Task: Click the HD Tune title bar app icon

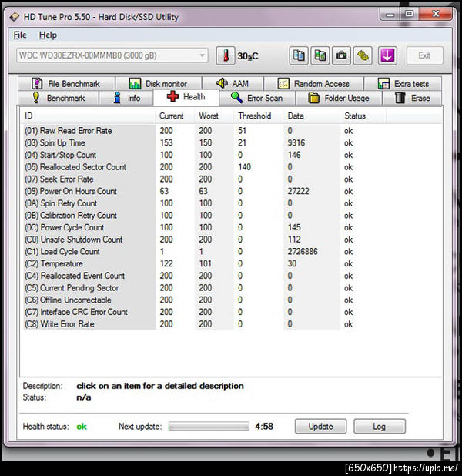Action: 15,17
